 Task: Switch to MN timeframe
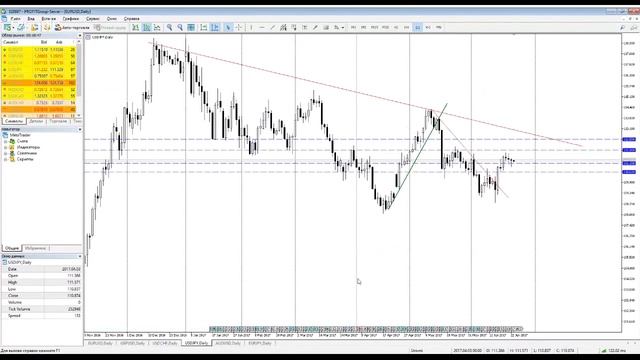pyautogui.click(x=439, y=27)
